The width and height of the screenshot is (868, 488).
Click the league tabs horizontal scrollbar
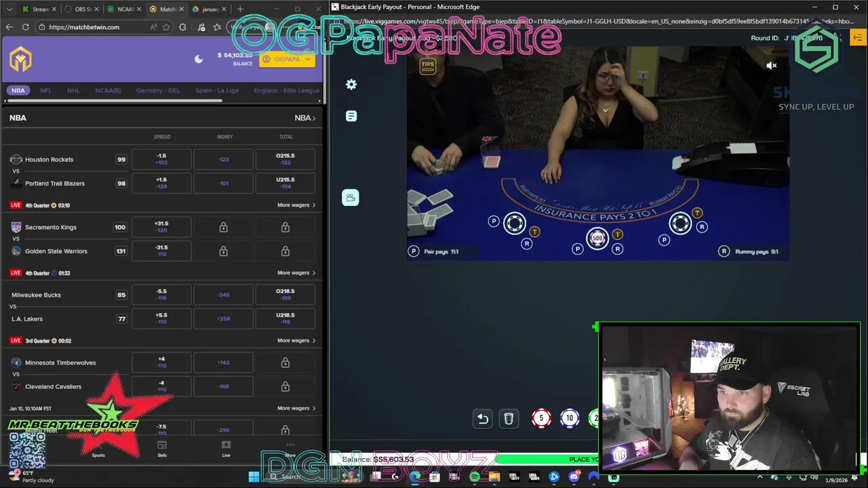(x=114, y=101)
